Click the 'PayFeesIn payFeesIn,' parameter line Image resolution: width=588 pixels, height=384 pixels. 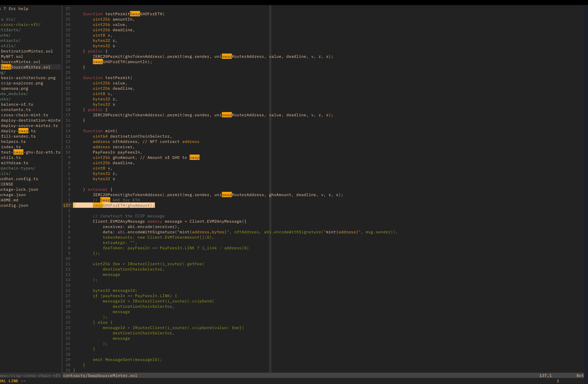click(117, 152)
